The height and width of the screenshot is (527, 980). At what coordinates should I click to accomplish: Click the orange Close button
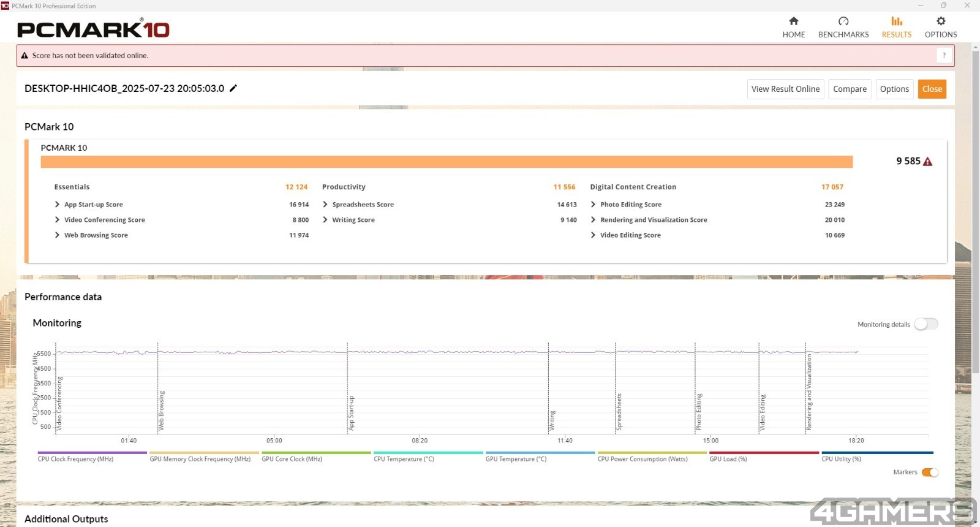click(x=932, y=89)
